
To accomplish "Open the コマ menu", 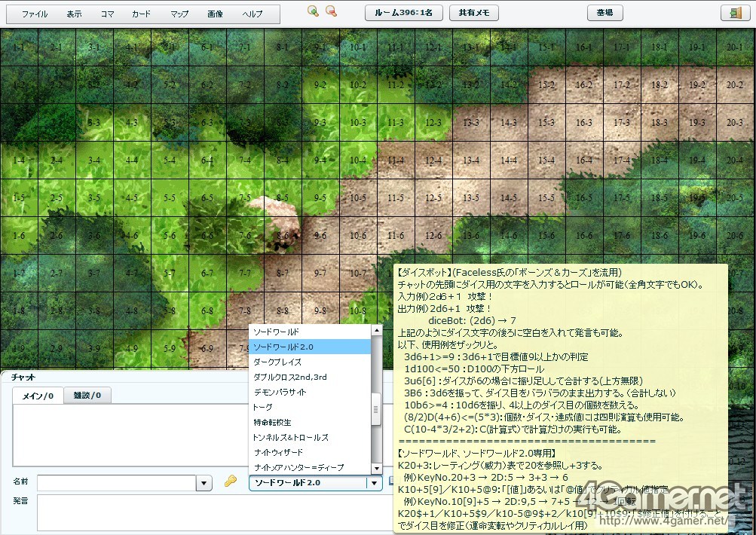I will (x=108, y=14).
